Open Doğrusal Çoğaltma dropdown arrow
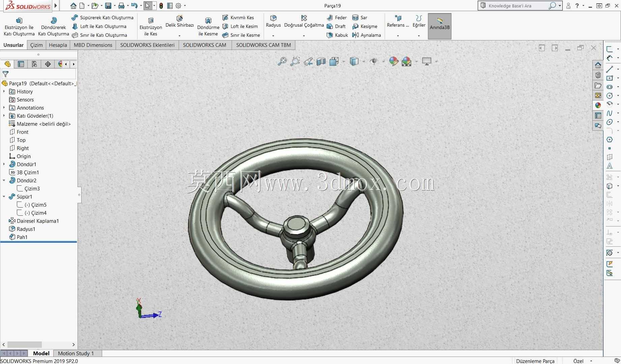Screen dimensions: 621x364 pos(304,36)
